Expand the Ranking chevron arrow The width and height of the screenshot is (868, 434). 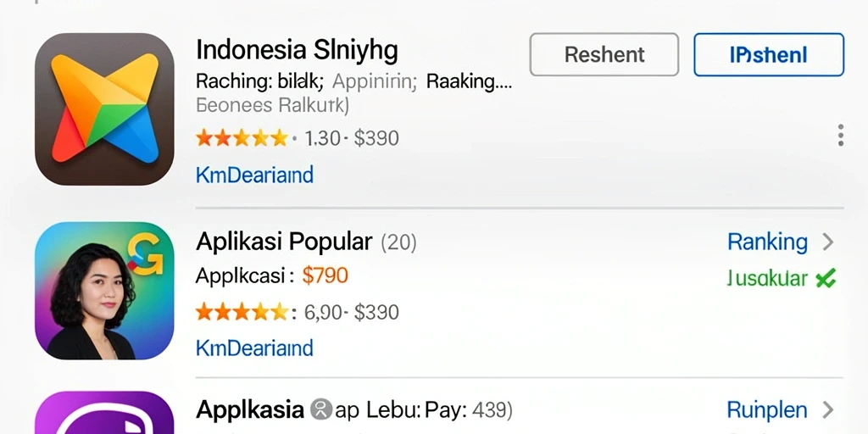(827, 242)
